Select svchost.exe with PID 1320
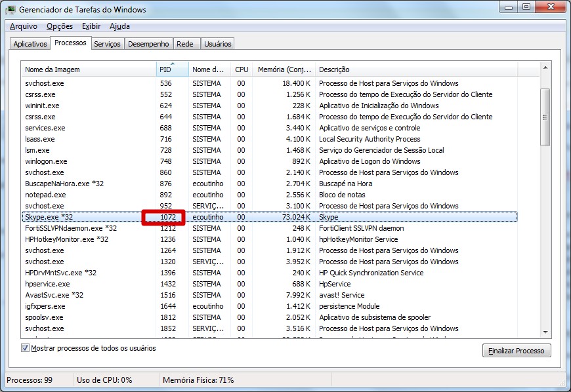The width and height of the screenshot is (571, 392). point(270,262)
